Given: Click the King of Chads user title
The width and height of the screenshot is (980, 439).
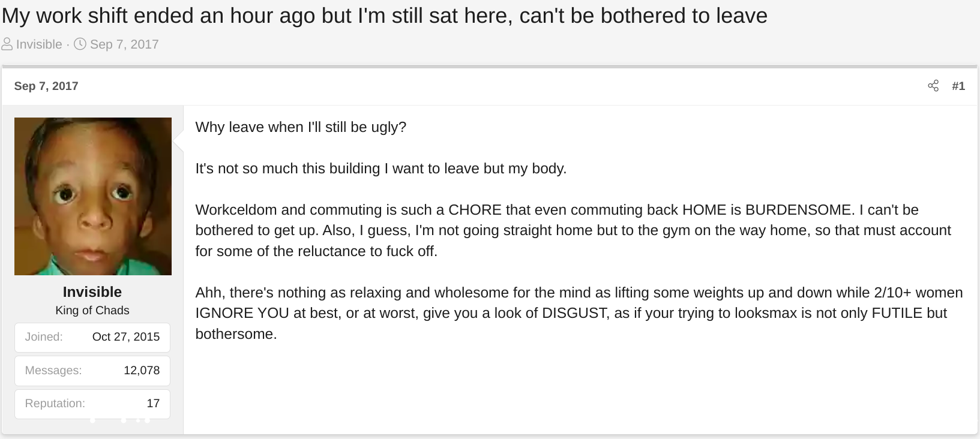Looking at the screenshot, I should tap(92, 310).
